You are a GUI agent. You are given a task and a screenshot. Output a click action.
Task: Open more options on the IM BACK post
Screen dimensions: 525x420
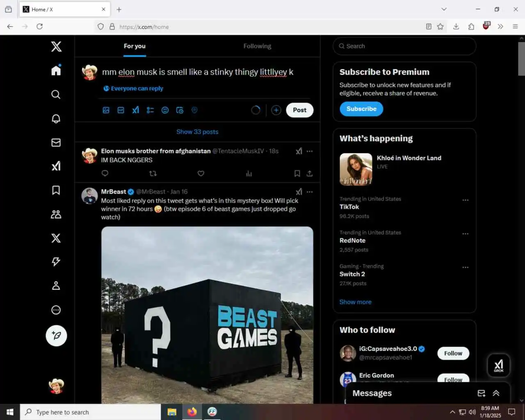pos(310,151)
